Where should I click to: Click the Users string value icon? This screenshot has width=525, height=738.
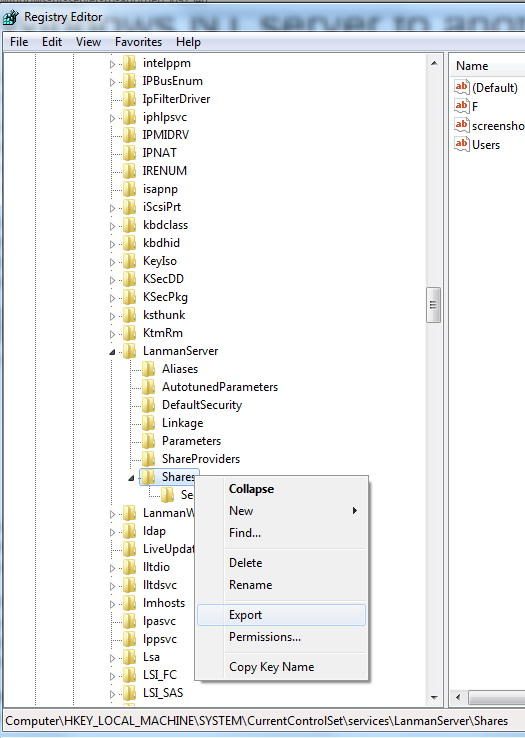coord(461,144)
